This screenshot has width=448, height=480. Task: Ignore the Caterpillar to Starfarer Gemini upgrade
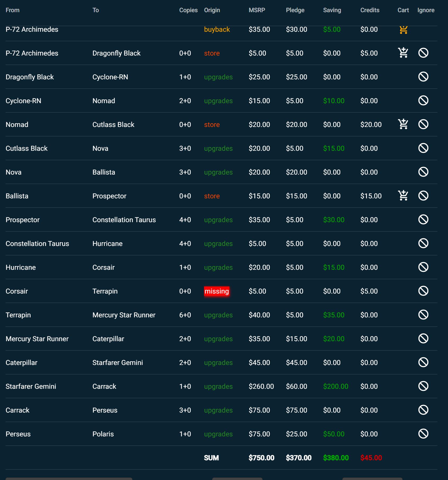tap(423, 362)
